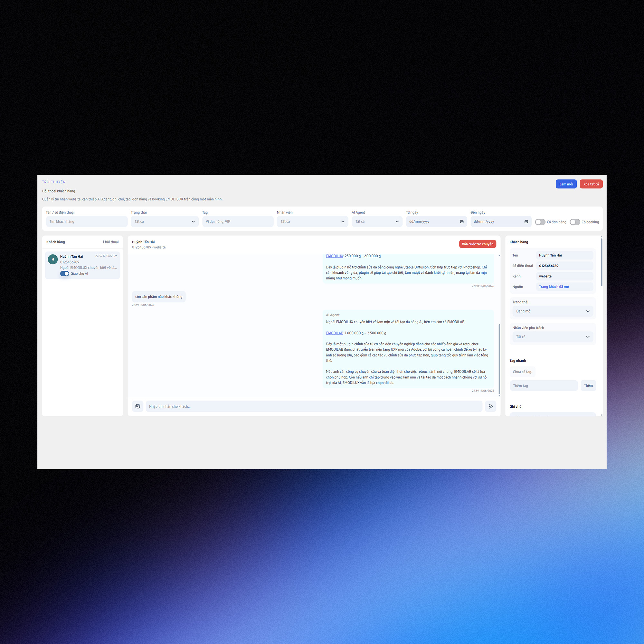Click the Kênh field showing website

point(565,276)
